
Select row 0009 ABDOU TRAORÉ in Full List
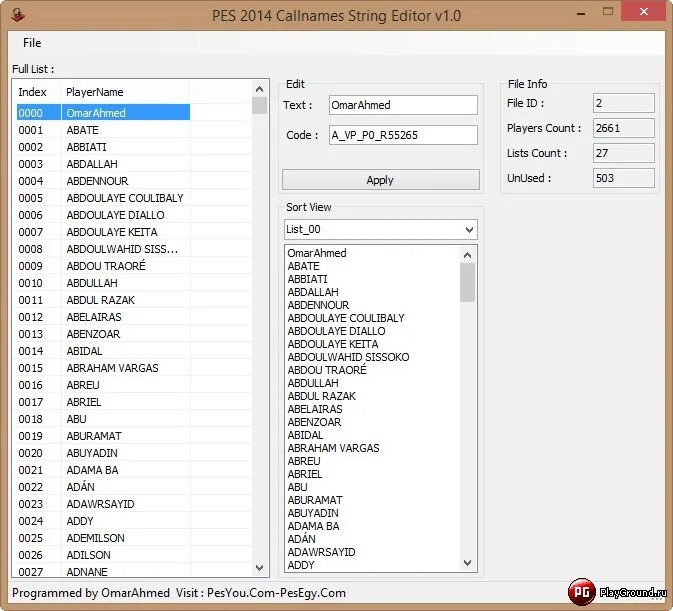pyautogui.click(x=103, y=266)
